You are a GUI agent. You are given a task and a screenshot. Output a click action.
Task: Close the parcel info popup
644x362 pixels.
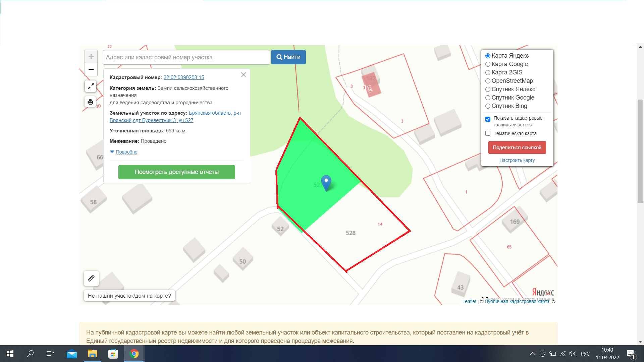[244, 75]
